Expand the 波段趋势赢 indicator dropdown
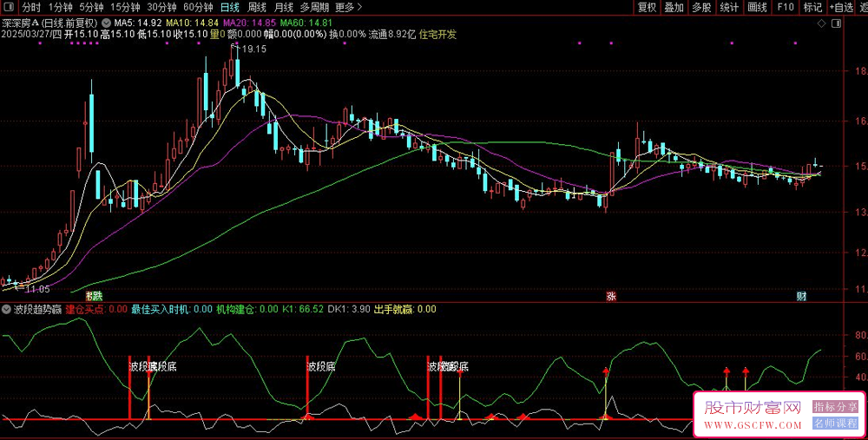This screenshot has height=440, width=868. pos(7,309)
